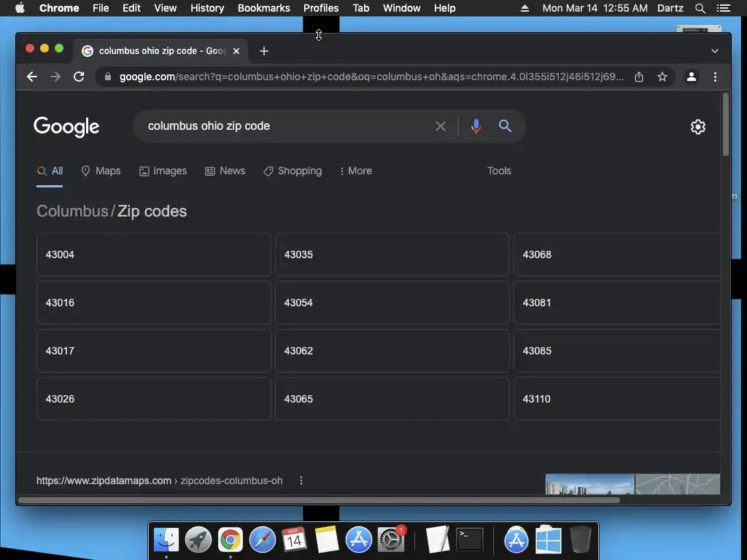The width and height of the screenshot is (747, 560).
Task: Select zip code 43035
Action: point(392,254)
